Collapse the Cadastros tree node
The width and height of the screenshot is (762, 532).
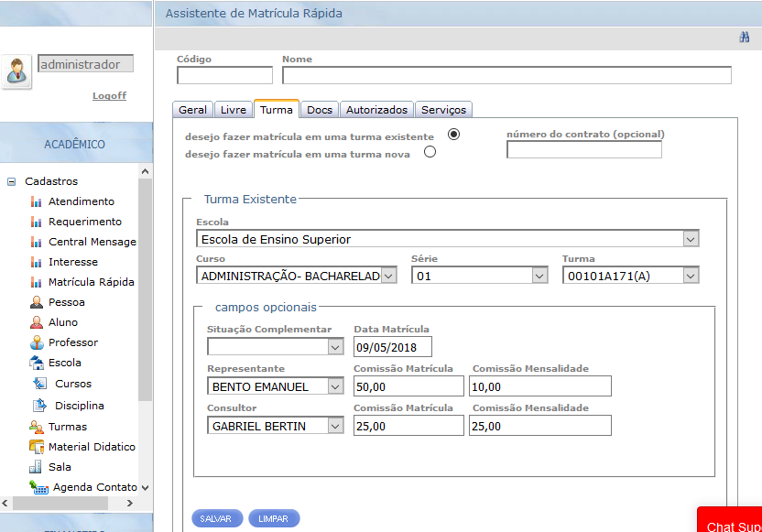(12, 181)
